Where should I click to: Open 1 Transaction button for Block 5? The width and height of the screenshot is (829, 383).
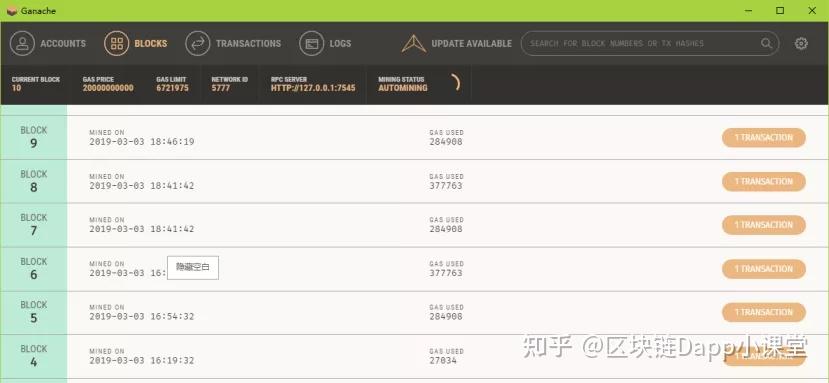pos(763,312)
